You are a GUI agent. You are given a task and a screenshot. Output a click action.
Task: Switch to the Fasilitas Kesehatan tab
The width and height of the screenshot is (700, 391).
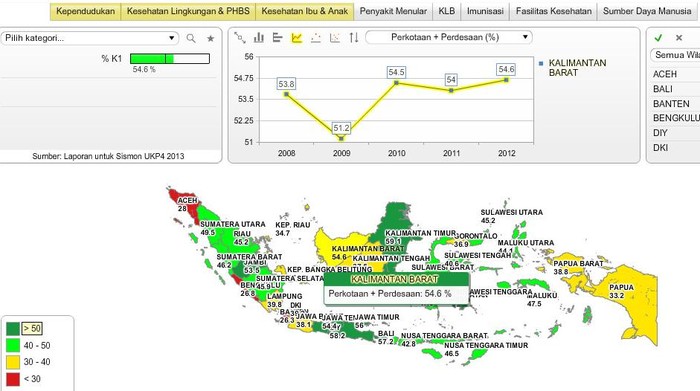tap(554, 11)
